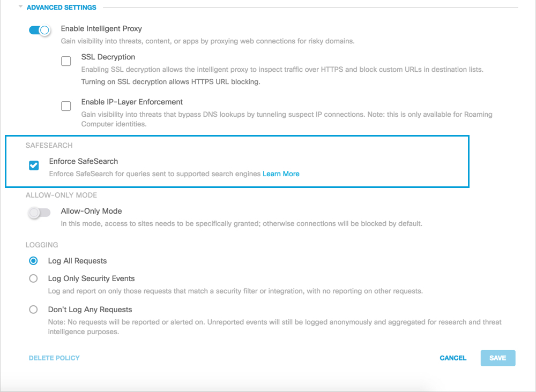
Task: Click the Allow-Only Mode label text
Action: (x=91, y=211)
